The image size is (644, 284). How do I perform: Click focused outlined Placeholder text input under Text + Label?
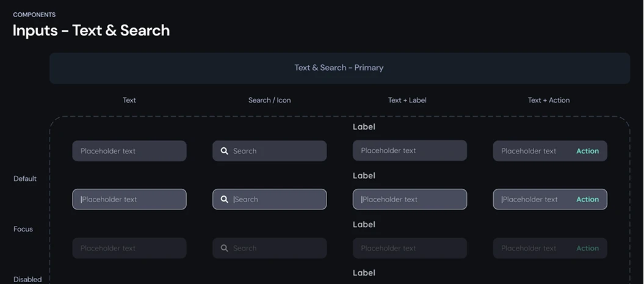(x=410, y=199)
